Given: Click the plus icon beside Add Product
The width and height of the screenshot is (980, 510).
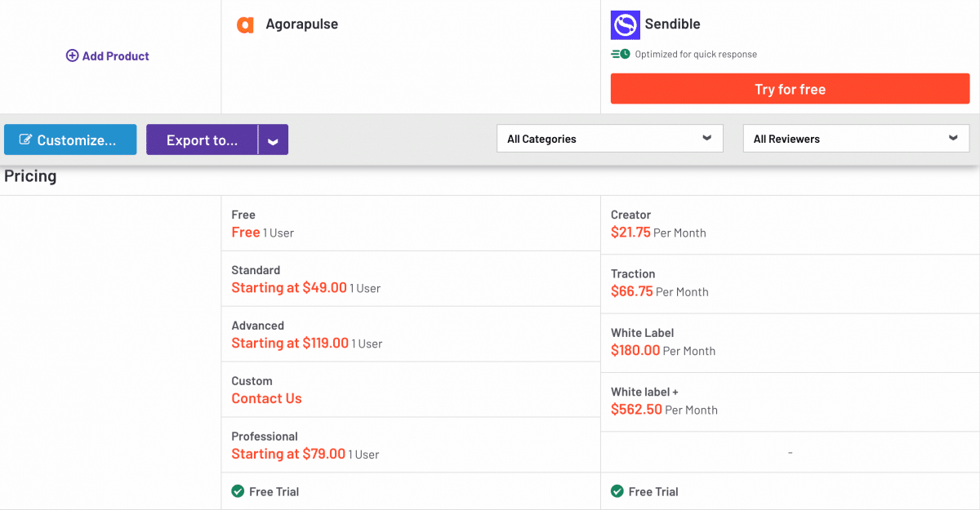Looking at the screenshot, I should 72,56.
